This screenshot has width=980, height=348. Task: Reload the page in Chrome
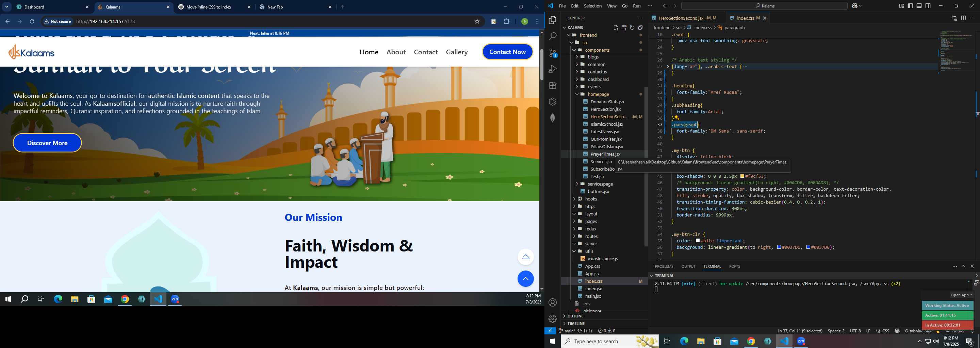(32, 22)
